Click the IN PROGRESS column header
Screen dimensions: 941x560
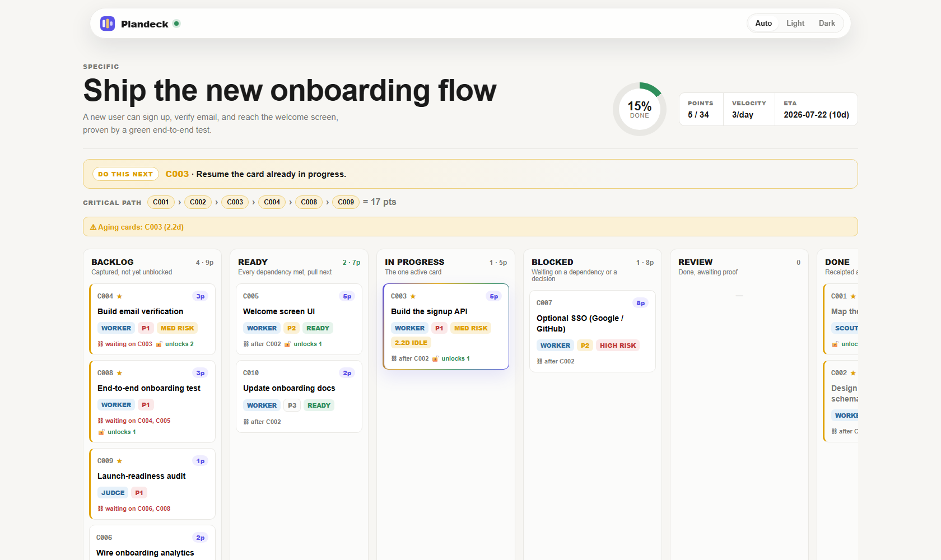coord(414,262)
